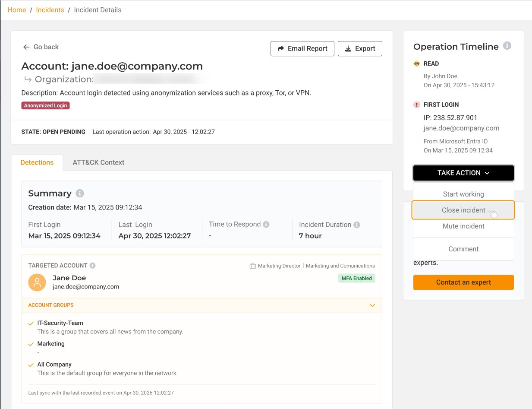Go to Home in breadcrumb
The width and height of the screenshot is (532, 409).
tap(17, 10)
